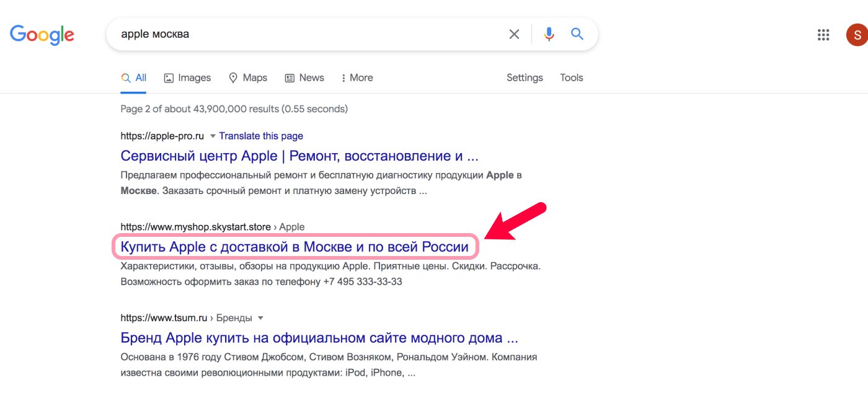Switch to the Images tab
This screenshot has width=868, height=398.
point(187,77)
